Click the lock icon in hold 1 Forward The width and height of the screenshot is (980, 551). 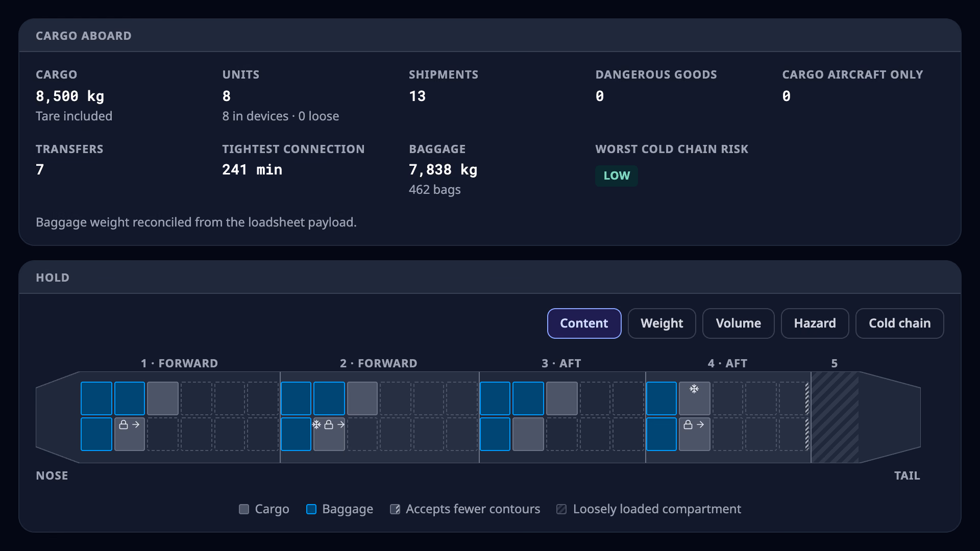(124, 424)
